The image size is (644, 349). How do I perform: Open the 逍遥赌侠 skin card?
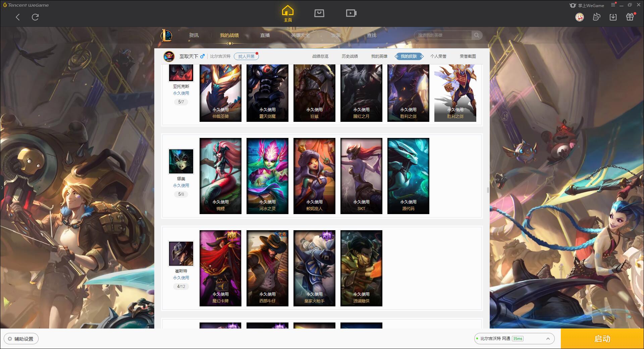tap(361, 268)
